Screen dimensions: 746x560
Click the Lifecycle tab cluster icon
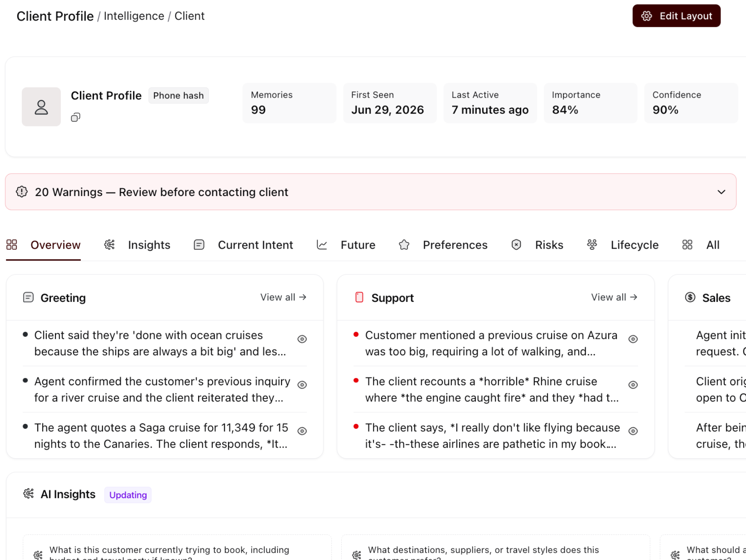click(592, 245)
